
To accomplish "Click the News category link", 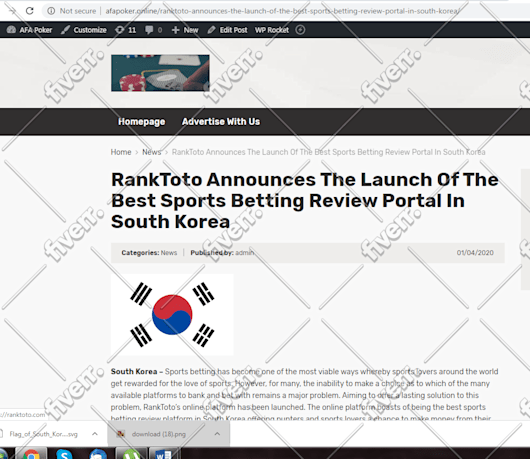I will [x=169, y=253].
